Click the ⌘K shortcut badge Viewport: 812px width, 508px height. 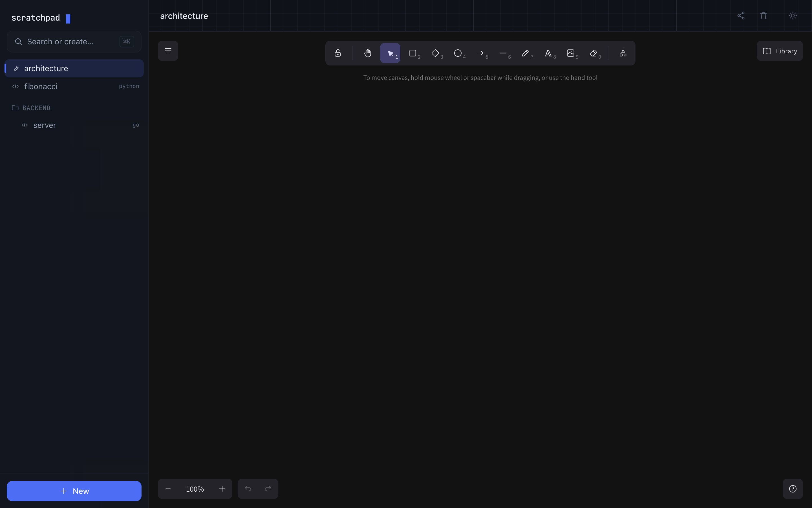127,42
